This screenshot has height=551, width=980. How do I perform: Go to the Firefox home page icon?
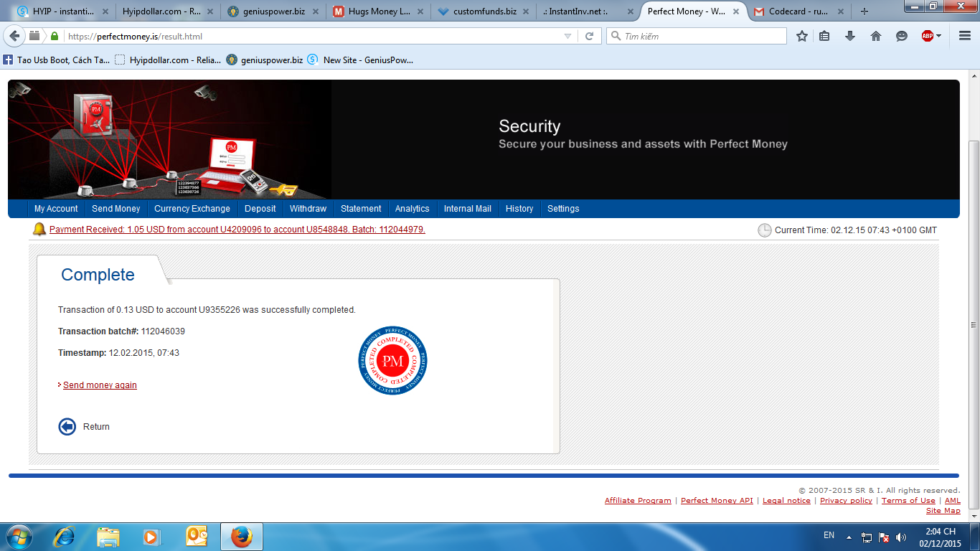(876, 36)
